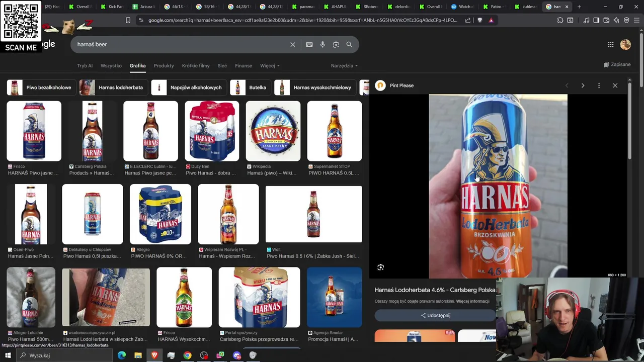Search inside image with Lens icon on preview
Image resolution: width=644 pixels, height=362 pixels.
[380, 267]
